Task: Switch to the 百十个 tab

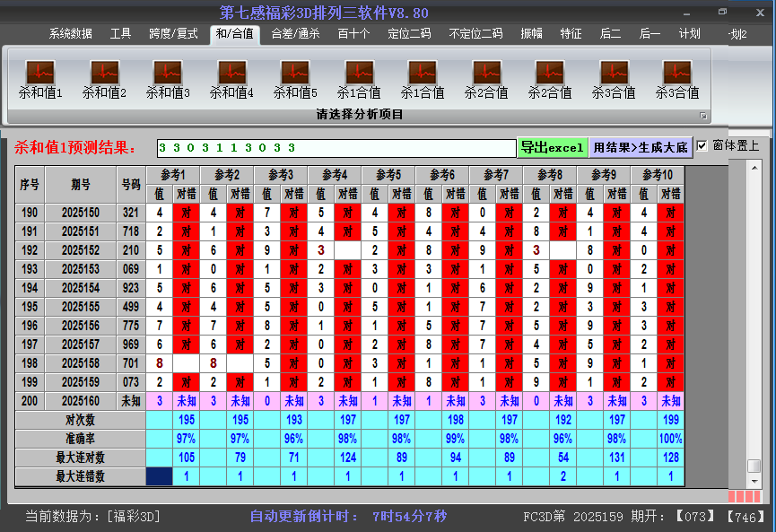Action: [x=353, y=34]
